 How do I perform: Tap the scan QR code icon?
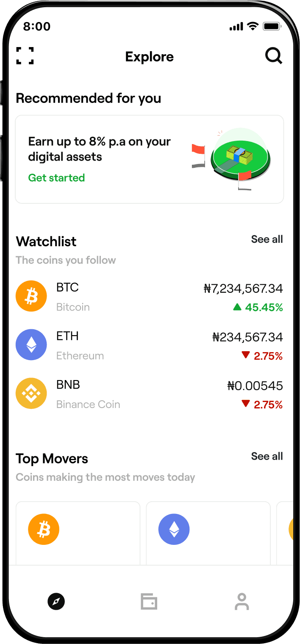(25, 56)
